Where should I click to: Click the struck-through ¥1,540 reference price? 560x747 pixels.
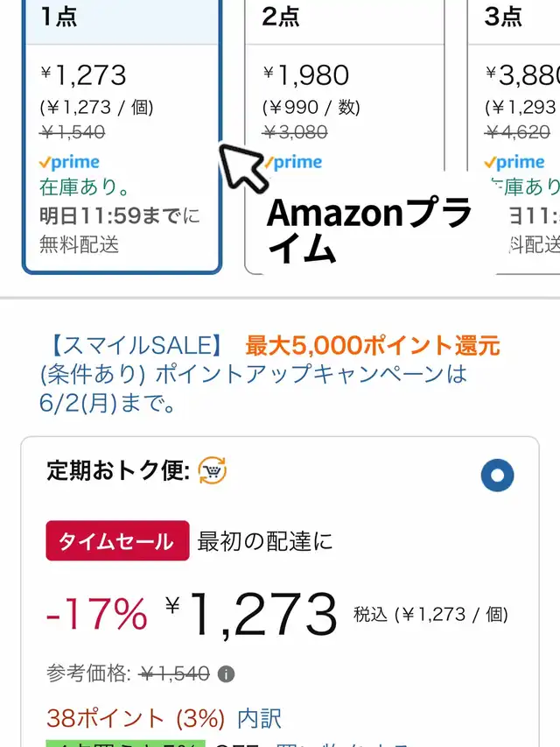coord(174,673)
